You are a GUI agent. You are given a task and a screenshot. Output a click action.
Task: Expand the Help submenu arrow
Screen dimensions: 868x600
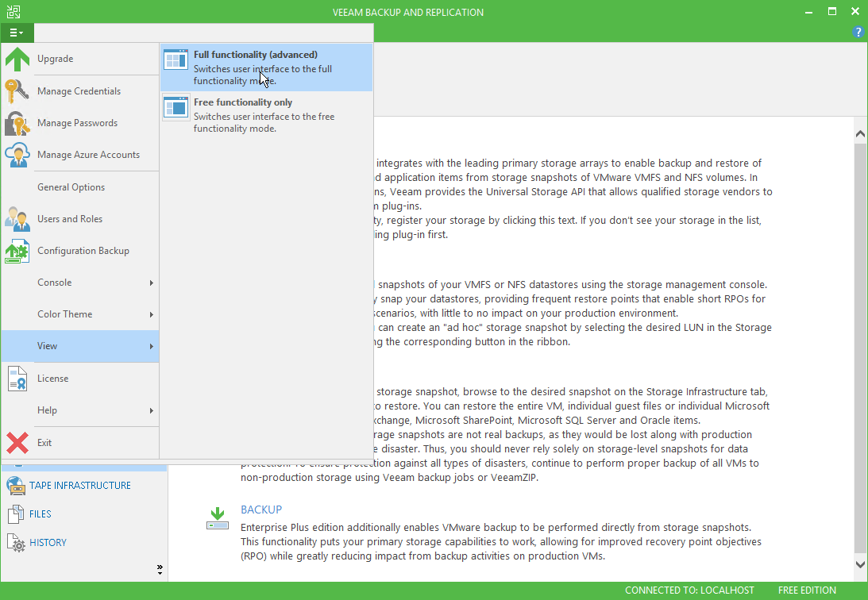(x=151, y=411)
